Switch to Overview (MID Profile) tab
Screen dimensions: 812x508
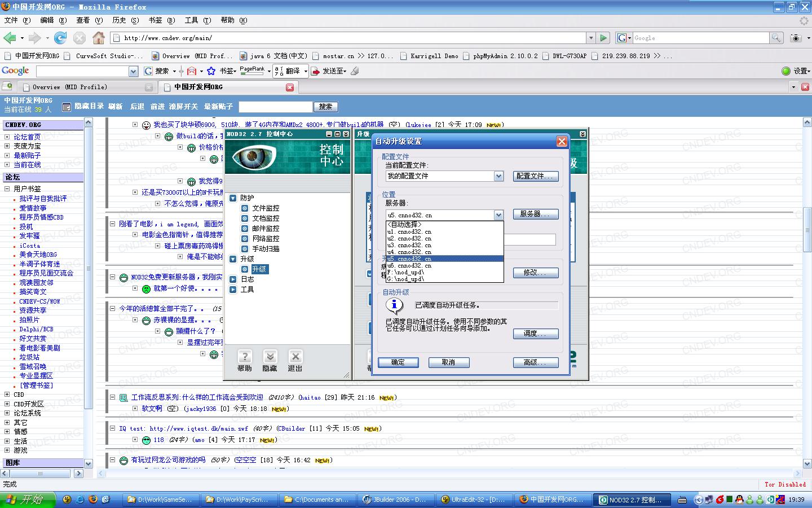point(86,87)
